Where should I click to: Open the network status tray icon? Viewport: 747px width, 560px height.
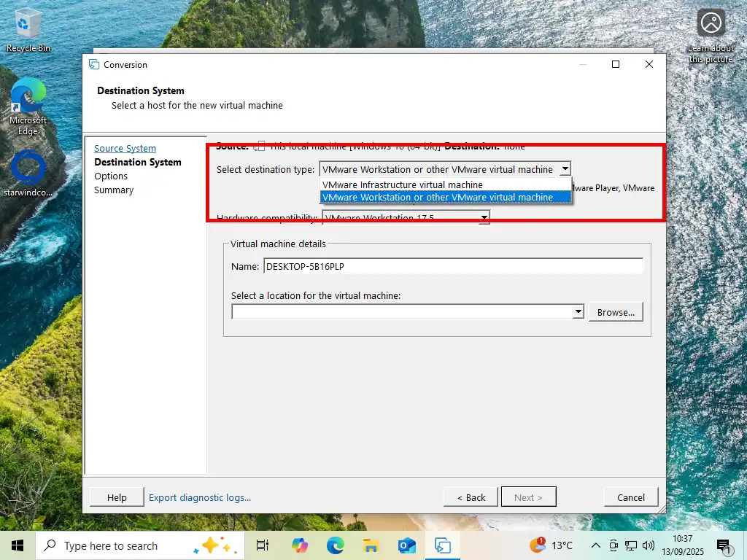631,545
